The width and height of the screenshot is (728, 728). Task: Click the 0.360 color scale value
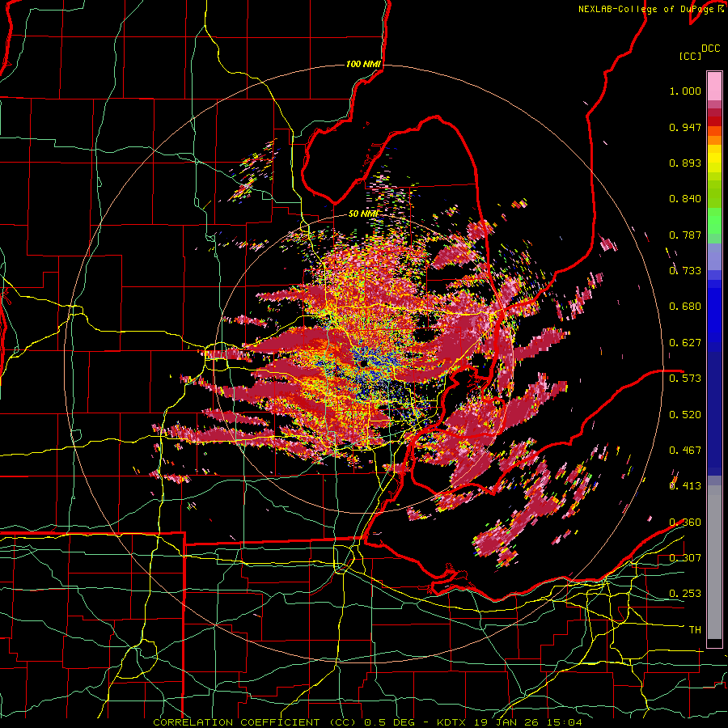click(685, 523)
